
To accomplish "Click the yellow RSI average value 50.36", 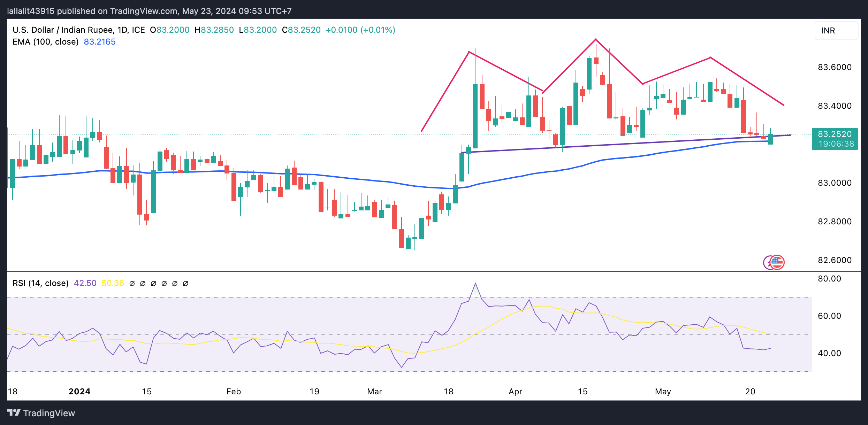I will pos(113,283).
